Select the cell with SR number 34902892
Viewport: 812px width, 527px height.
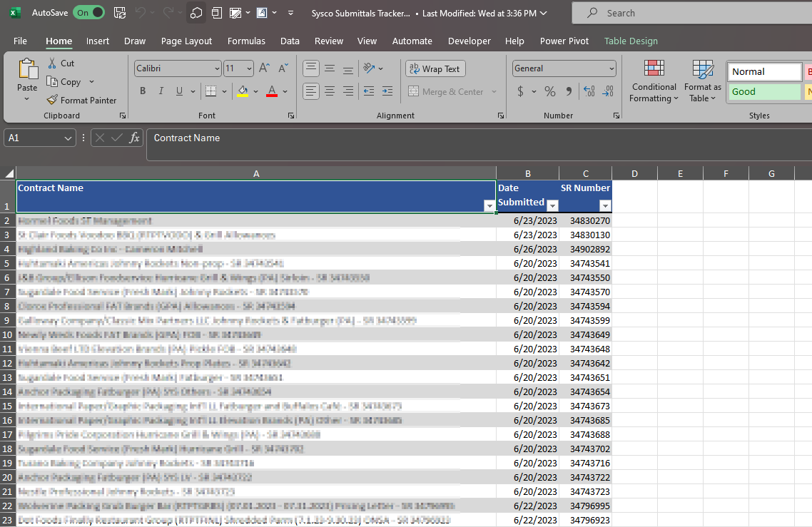[x=586, y=249]
